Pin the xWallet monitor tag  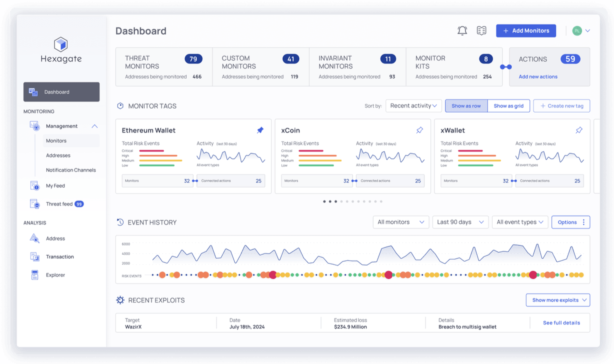pyautogui.click(x=578, y=130)
